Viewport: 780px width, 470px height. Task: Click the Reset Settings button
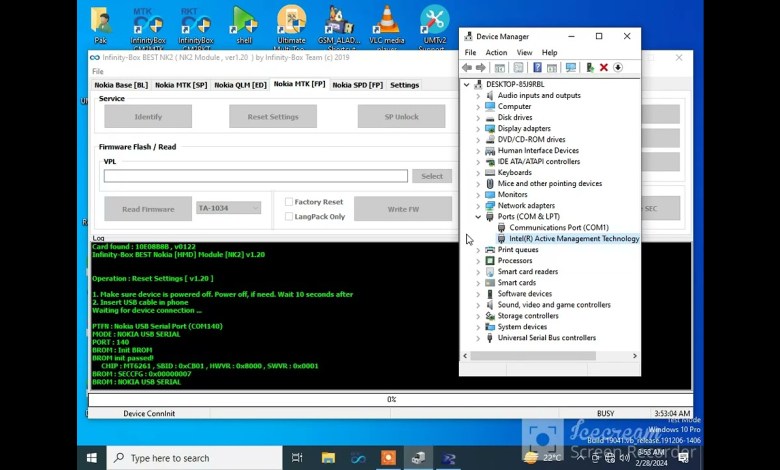pos(273,117)
